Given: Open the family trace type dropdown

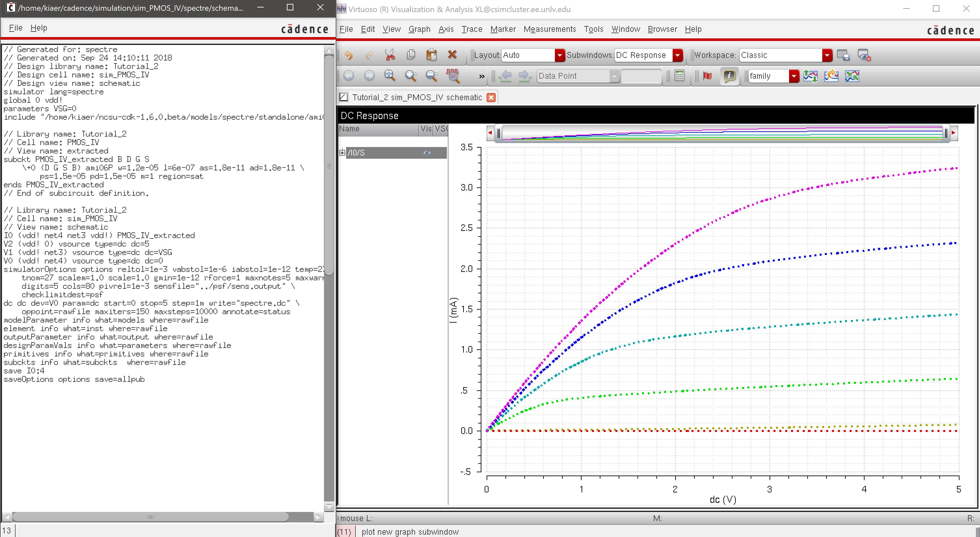Looking at the screenshot, I should pos(773,76).
